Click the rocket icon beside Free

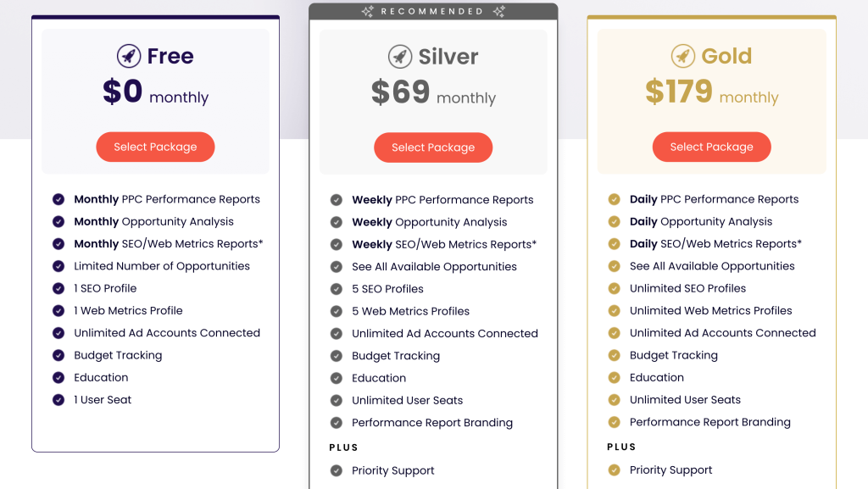[131, 56]
